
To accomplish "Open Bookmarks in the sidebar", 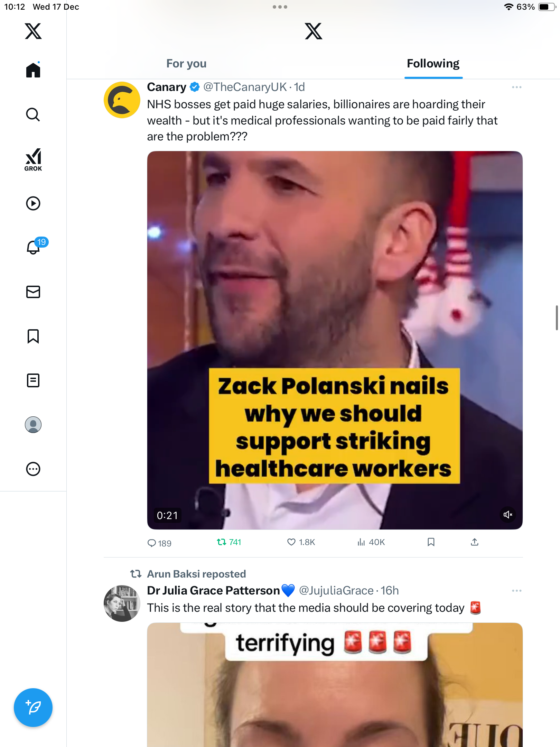I will 33,336.
